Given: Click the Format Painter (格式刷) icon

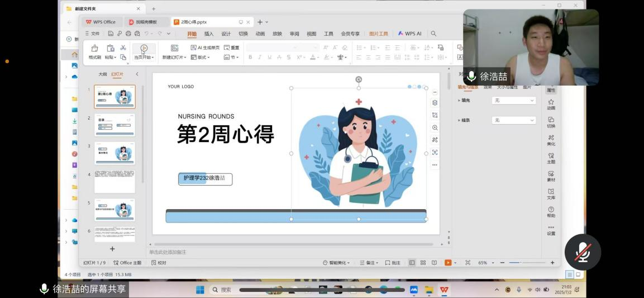Looking at the screenshot, I should coord(94,49).
